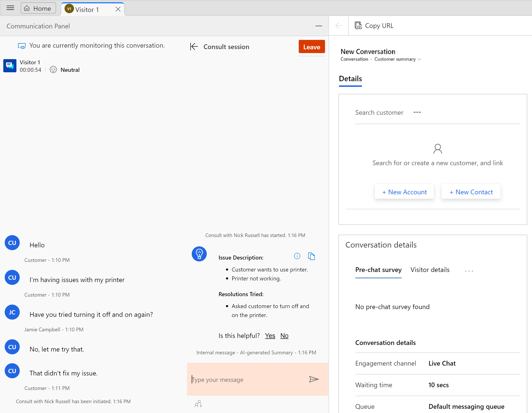
Task: Click the copy icon next to issue description
Action: pos(312,256)
